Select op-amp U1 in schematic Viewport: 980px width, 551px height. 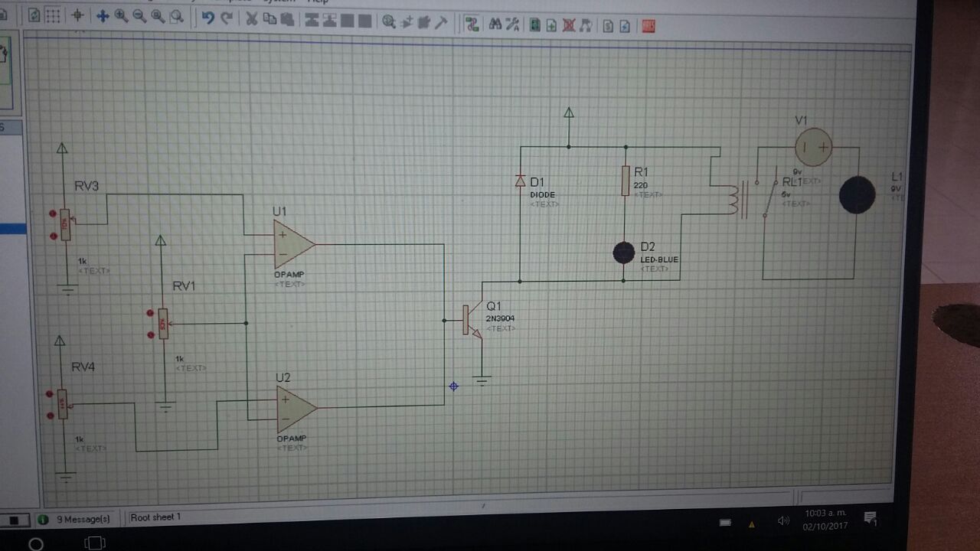[x=293, y=244]
